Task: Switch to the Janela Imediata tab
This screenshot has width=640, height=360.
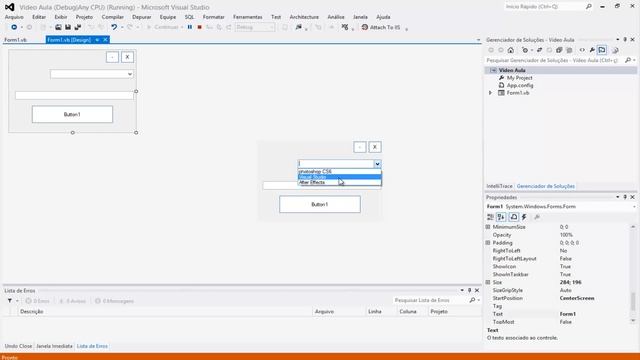Action: [54, 346]
